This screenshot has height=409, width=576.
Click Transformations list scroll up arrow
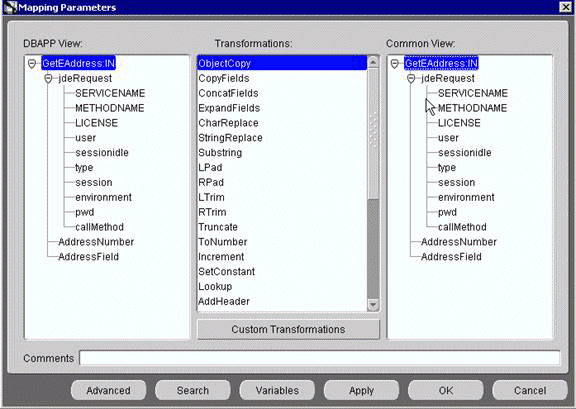click(x=373, y=62)
